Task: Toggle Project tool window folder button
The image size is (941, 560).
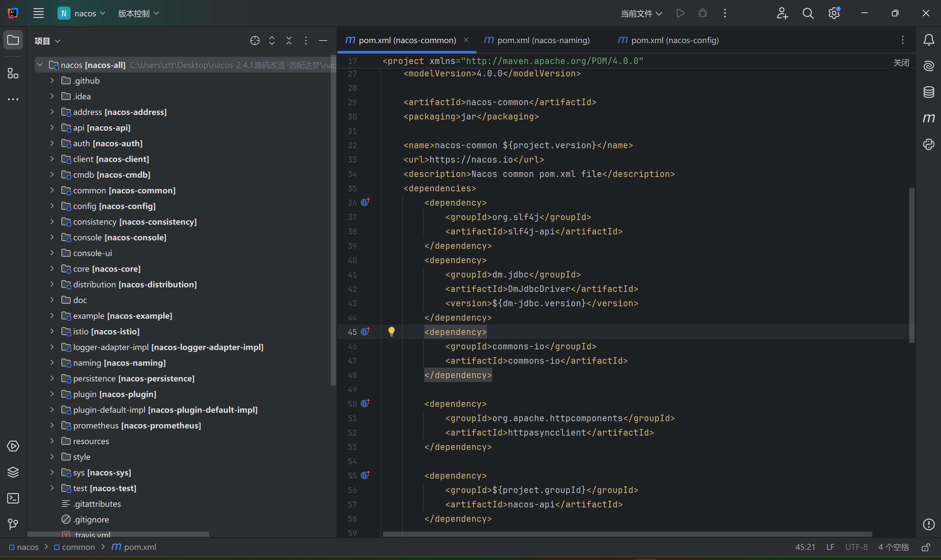Action: click(x=13, y=40)
